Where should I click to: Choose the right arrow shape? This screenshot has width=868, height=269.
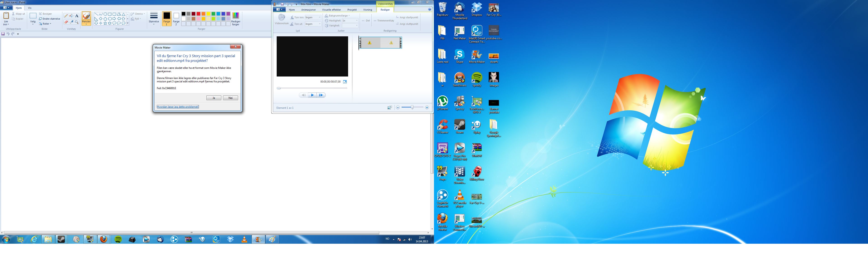[114, 19]
